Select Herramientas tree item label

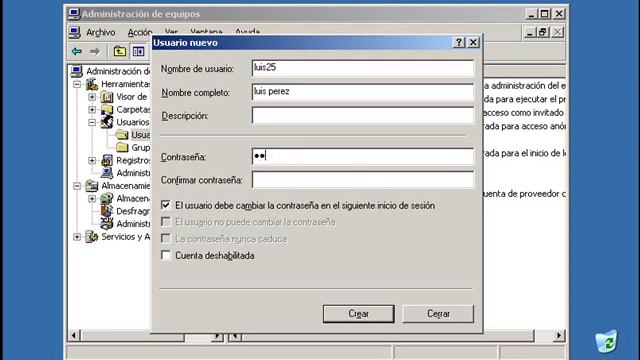(126, 84)
